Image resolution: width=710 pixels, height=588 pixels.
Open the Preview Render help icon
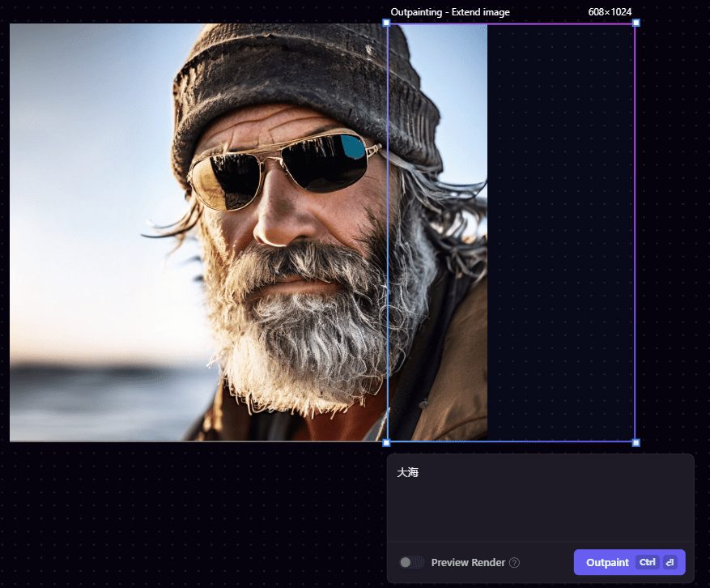[514, 563]
